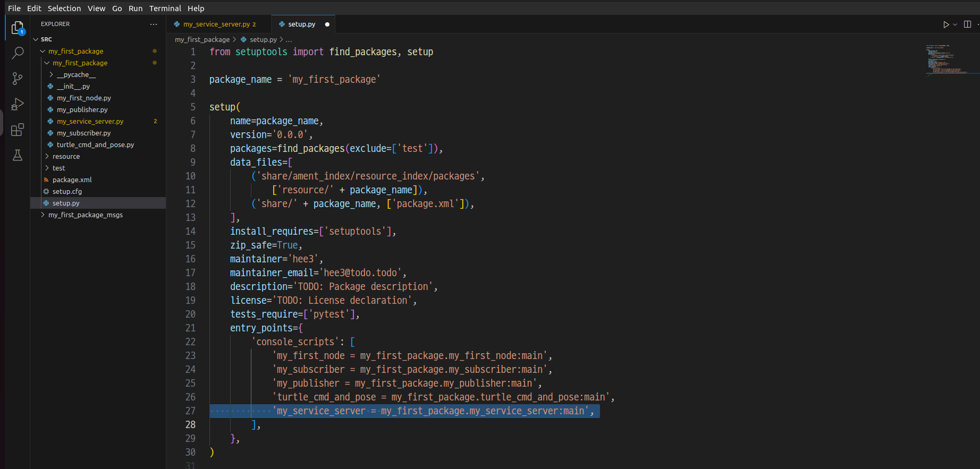Open the Selection menu
The image size is (980, 469).
click(x=64, y=8)
